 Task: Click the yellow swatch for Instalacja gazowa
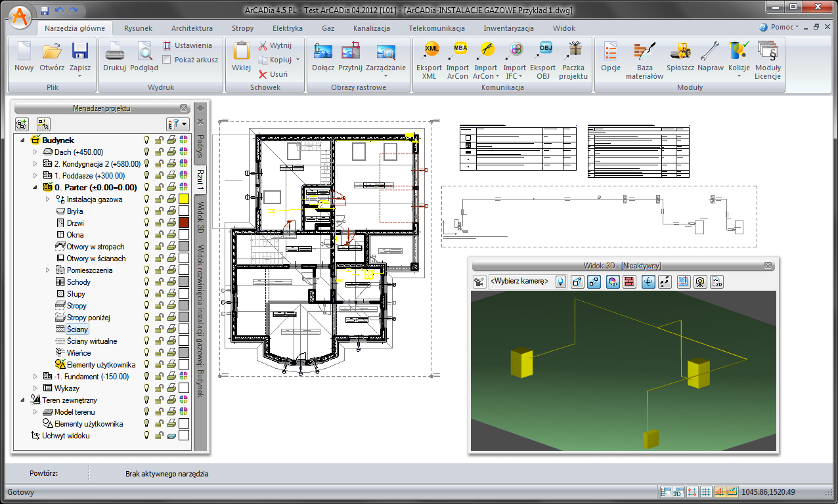tap(184, 199)
